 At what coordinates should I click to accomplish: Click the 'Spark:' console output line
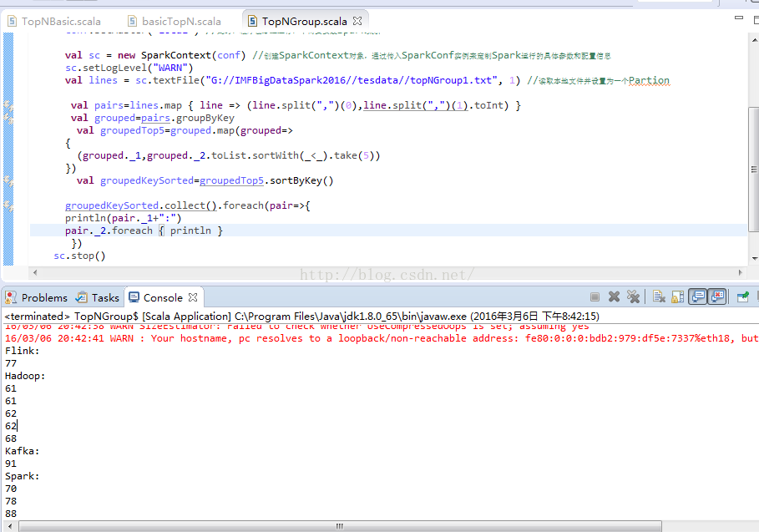23,476
